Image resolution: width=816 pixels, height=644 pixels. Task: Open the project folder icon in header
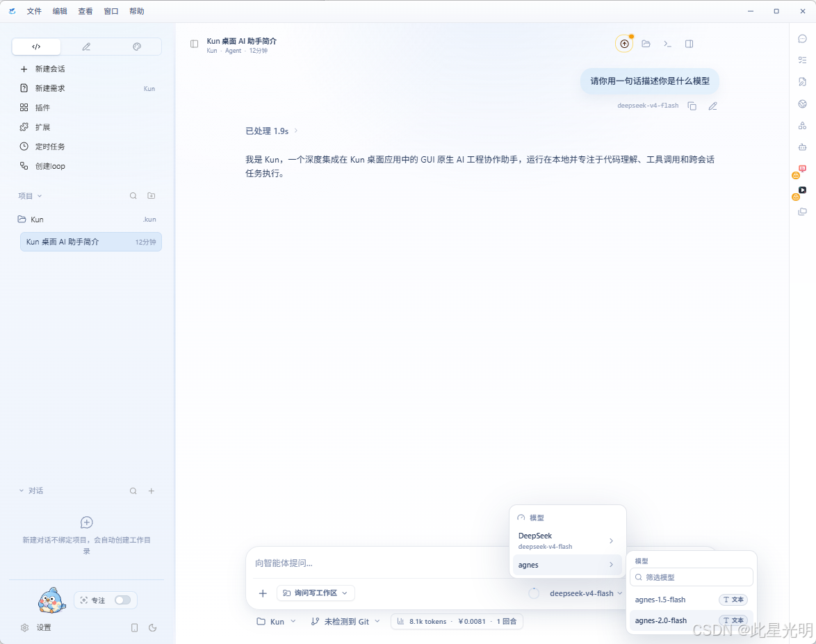(x=646, y=44)
